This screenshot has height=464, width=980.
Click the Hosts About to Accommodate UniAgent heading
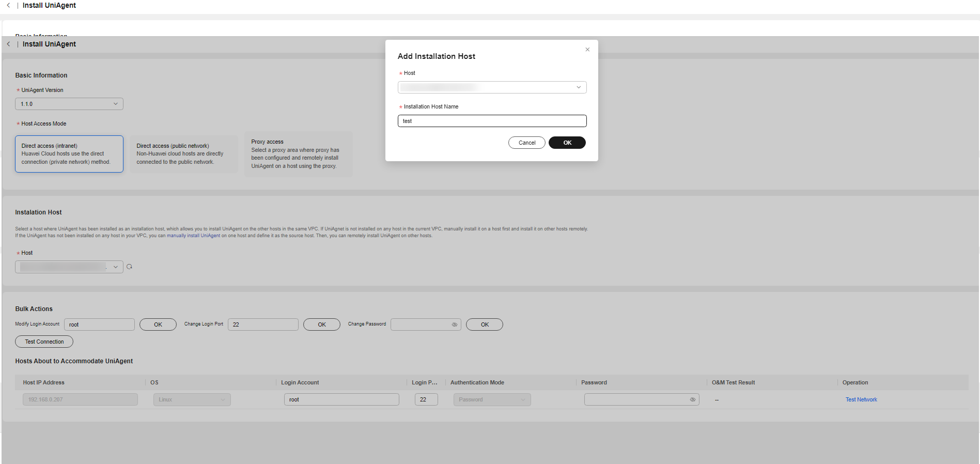tap(74, 361)
